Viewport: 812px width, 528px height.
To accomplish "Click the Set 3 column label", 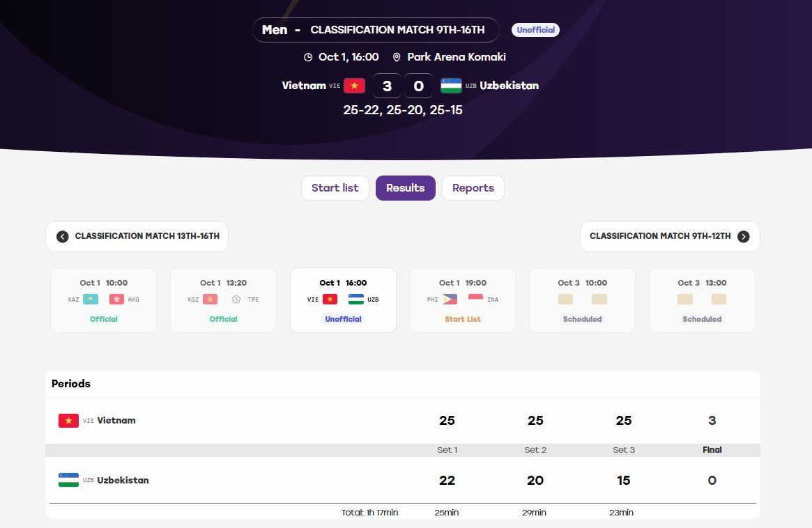I will (x=624, y=450).
